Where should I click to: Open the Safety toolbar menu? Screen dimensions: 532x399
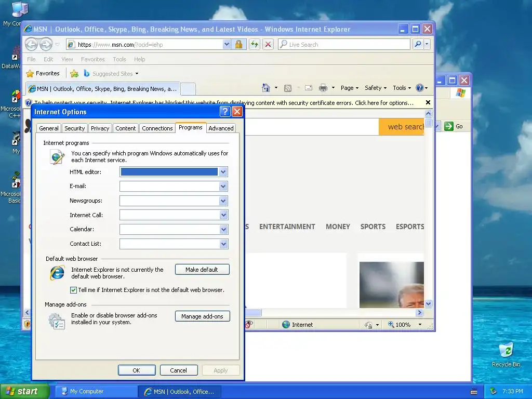[x=375, y=88]
